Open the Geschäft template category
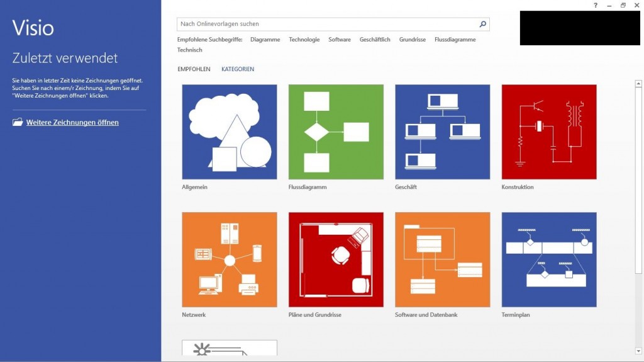 443,132
